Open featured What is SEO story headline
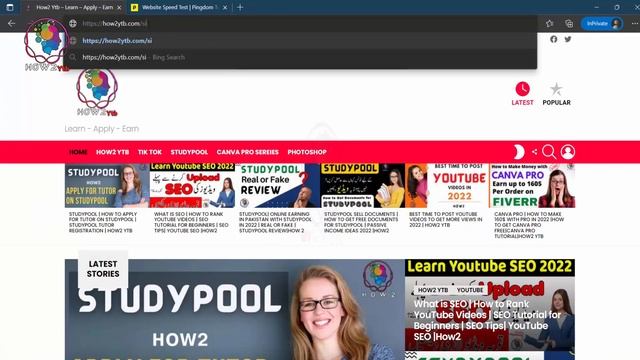 coord(487,320)
